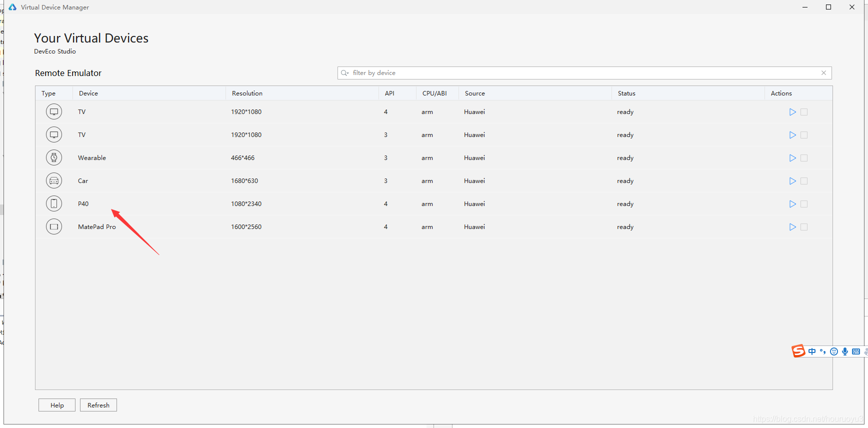The width and height of the screenshot is (868, 428).
Task: Select the P40 device name
Action: click(83, 204)
